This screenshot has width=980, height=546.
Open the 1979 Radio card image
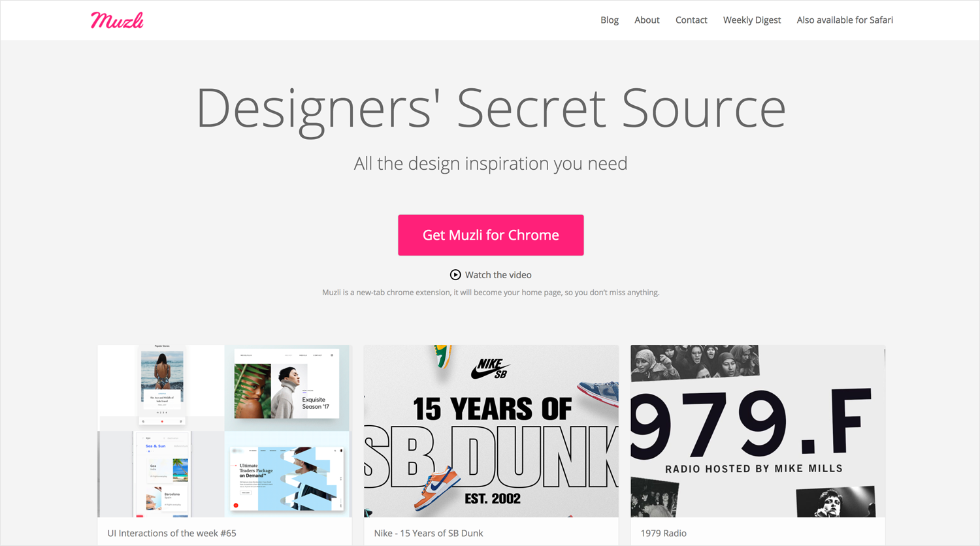[758, 431]
